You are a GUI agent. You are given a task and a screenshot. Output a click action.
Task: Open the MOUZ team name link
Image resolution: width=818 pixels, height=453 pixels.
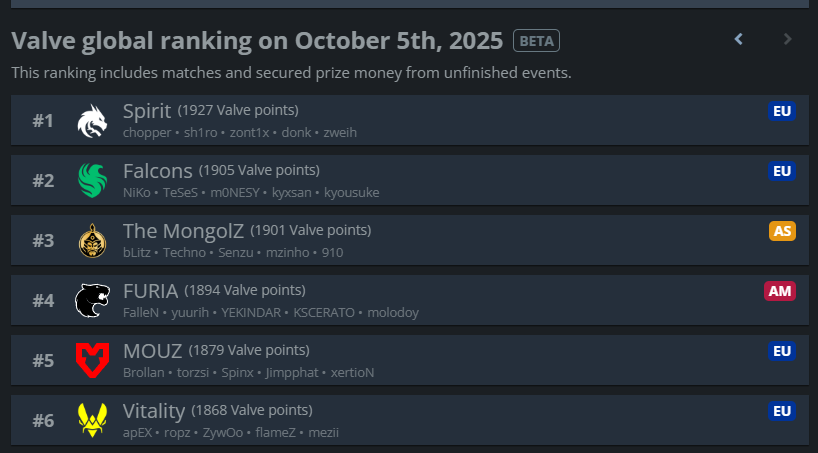coord(152,351)
